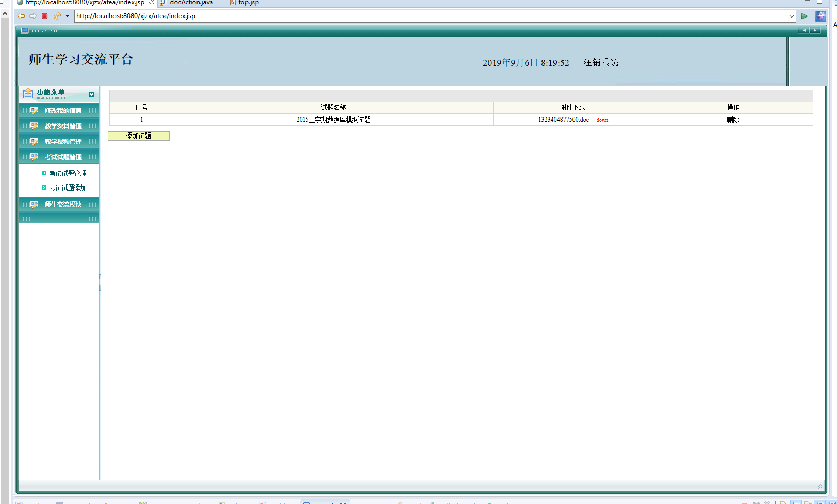Click 删除 to delete the exam row
The height and width of the screenshot is (504, 837).
click(x=733, y=120)
